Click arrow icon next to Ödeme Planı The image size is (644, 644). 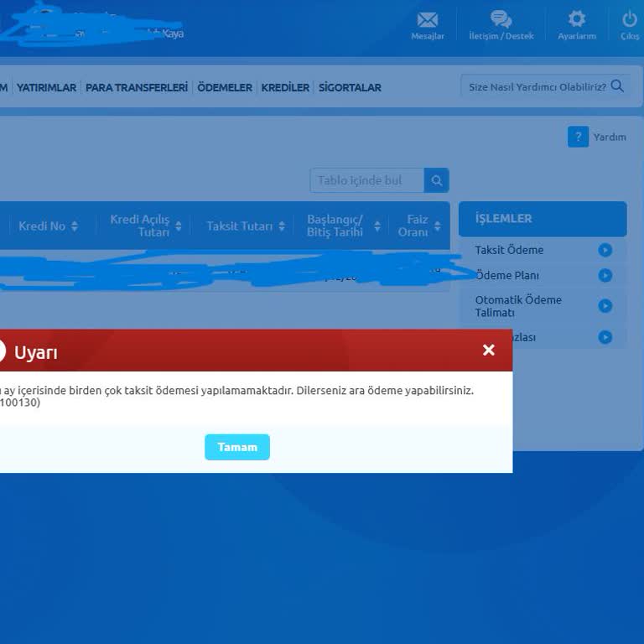605,275
